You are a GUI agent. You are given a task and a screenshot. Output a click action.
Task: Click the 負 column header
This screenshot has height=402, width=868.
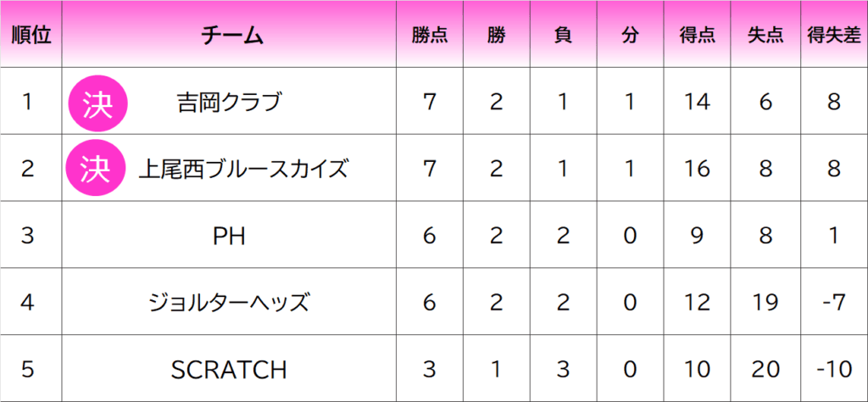[x=563, y=36]
